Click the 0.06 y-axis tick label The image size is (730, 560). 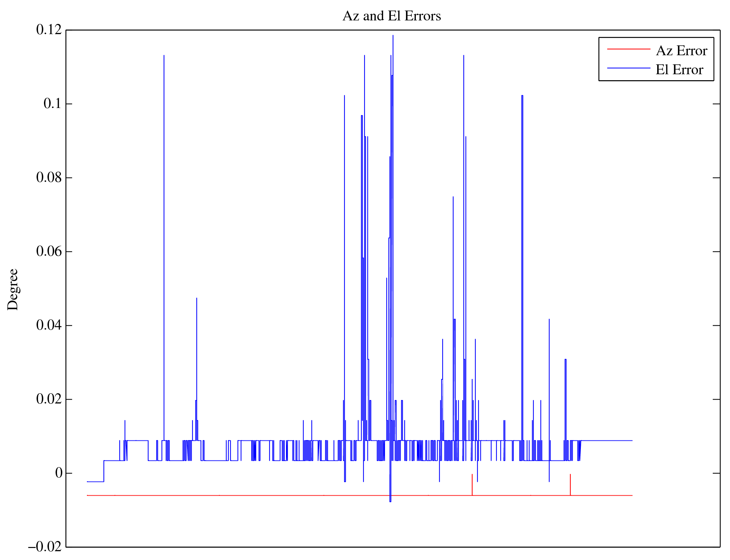[49, 252]
